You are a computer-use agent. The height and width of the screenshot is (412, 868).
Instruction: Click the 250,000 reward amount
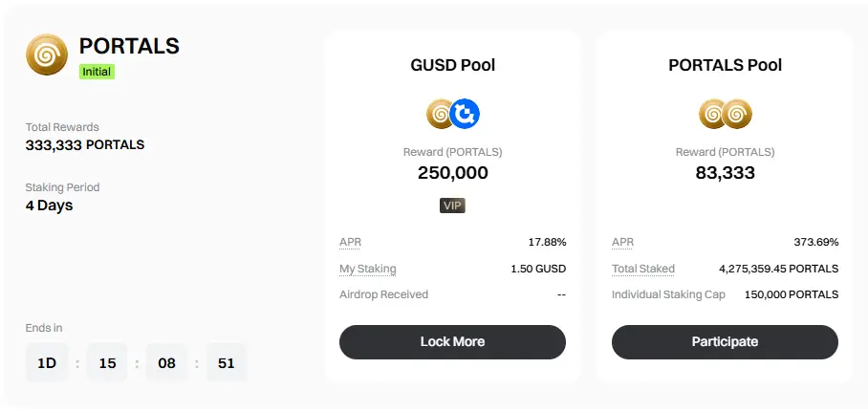click(452, 173)
